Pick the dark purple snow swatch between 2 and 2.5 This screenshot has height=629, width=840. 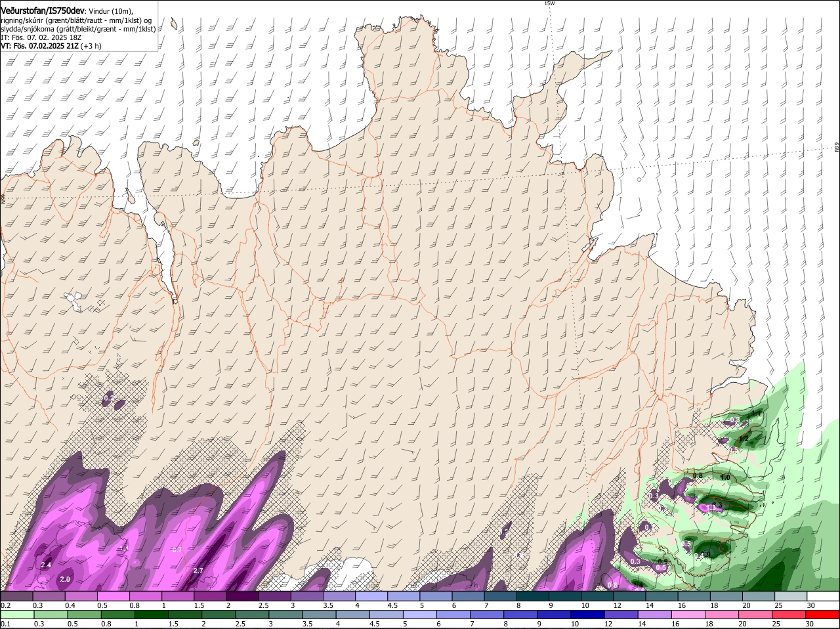click(242, 596)
